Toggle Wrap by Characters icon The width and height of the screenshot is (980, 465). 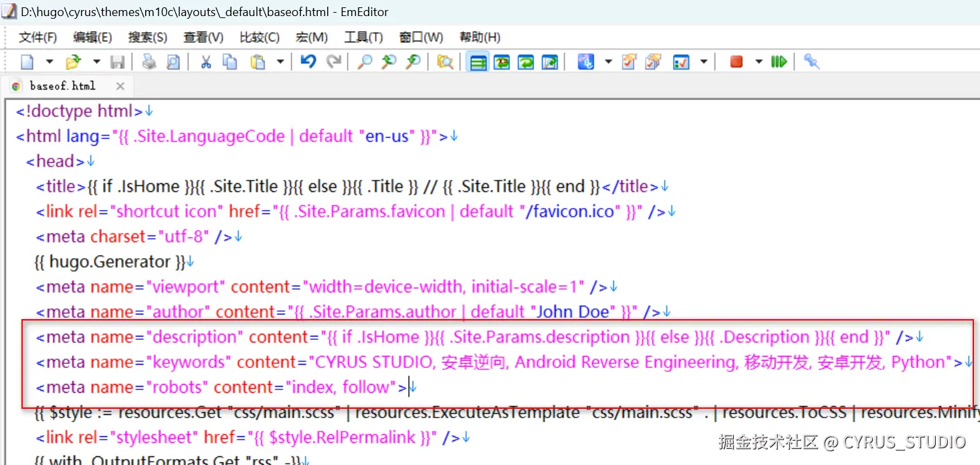pyautogui.click(x=502, y=62)
